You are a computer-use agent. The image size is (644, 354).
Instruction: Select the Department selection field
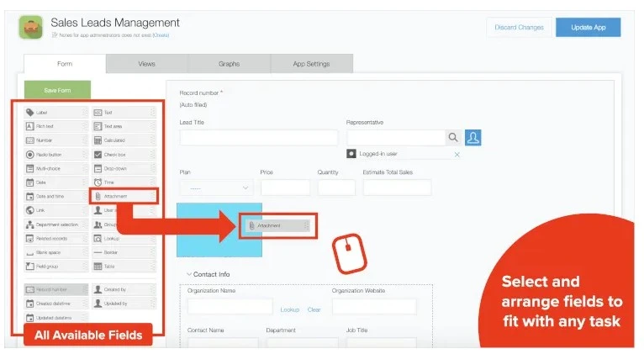coord(56,225)
